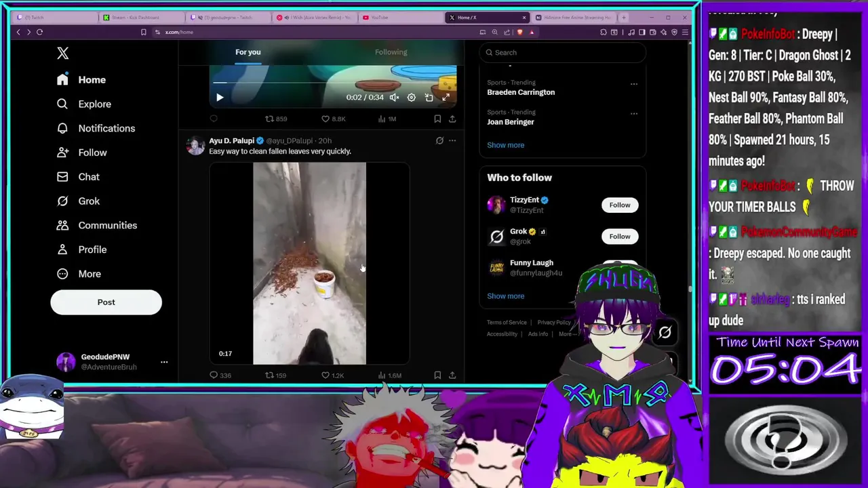Go back in the browser
The image size is (868, 488).
pyautogui.click(x=18, y=32)
